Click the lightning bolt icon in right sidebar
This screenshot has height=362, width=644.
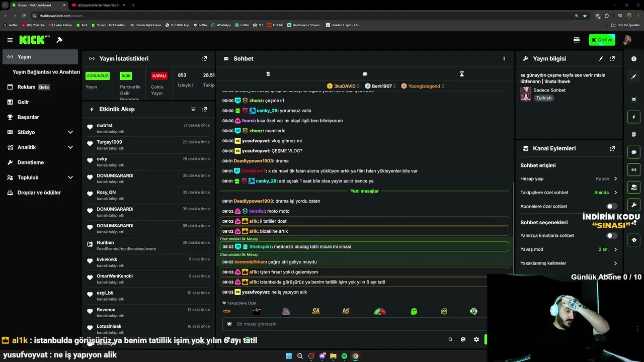pos(634,117)
